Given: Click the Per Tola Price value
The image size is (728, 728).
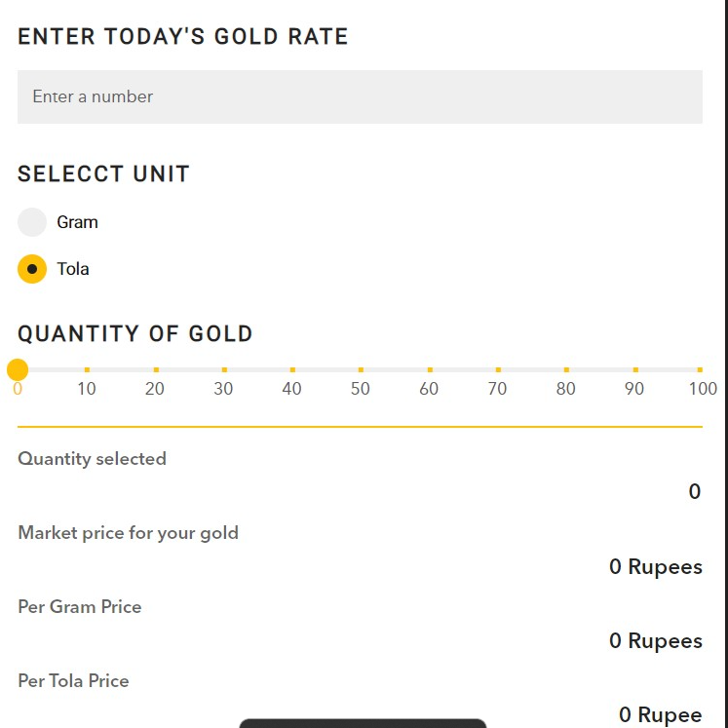Looking at the screenshot, I should [660, 715].
